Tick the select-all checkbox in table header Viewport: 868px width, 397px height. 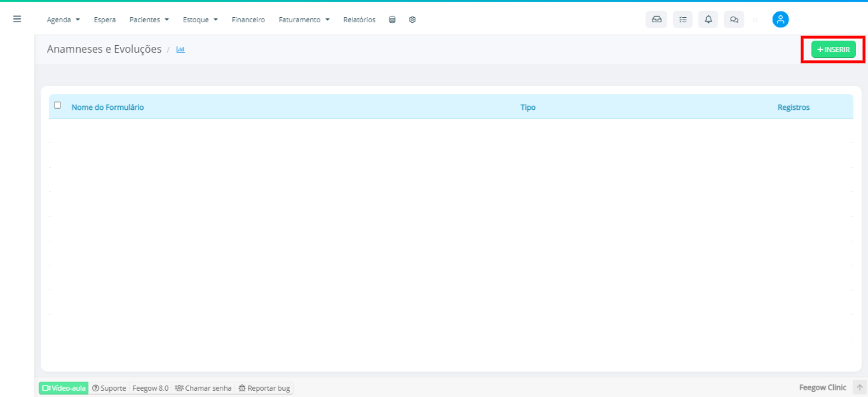pyautogui.click(x=57, y=105)
